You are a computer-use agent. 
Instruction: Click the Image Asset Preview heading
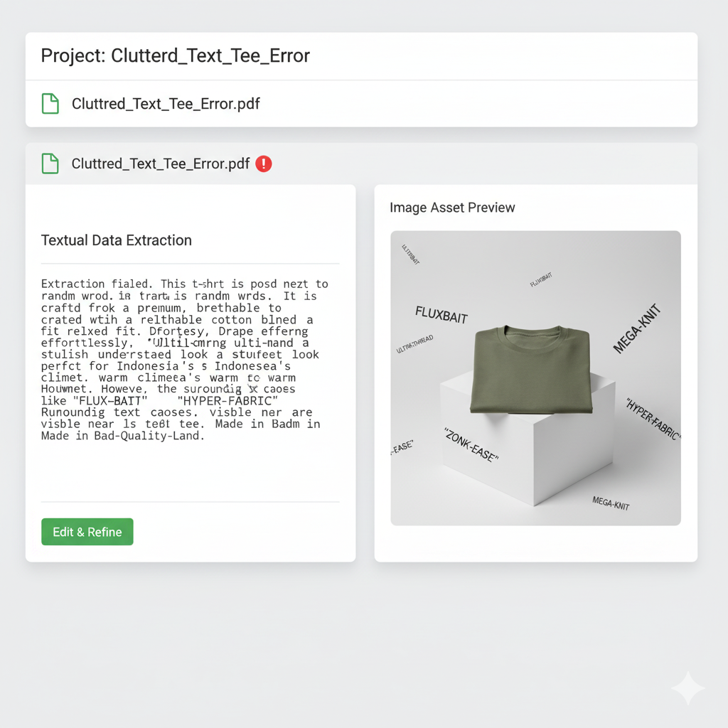(452, 208)
